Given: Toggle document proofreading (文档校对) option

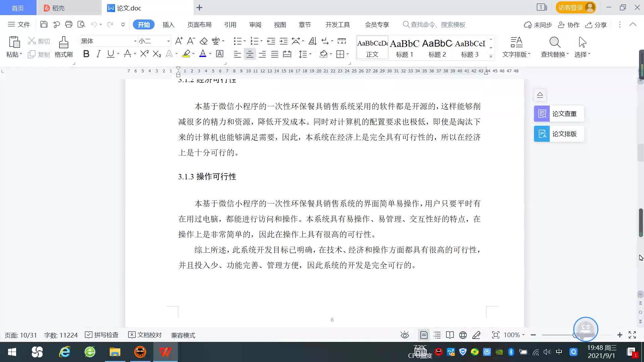Looking at the screenshot, I should tap(145, 335).
